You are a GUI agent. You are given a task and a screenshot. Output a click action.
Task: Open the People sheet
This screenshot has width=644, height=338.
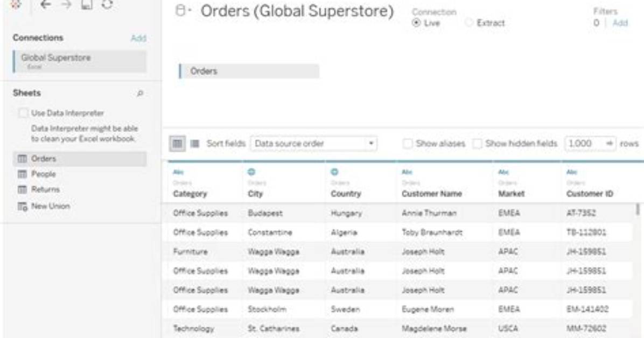(44, 174)
